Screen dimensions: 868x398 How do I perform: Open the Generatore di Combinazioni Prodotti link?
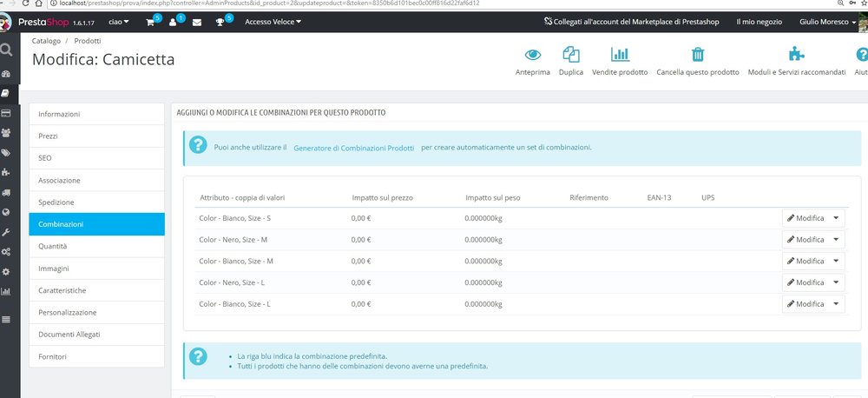[x=354, y=148]
